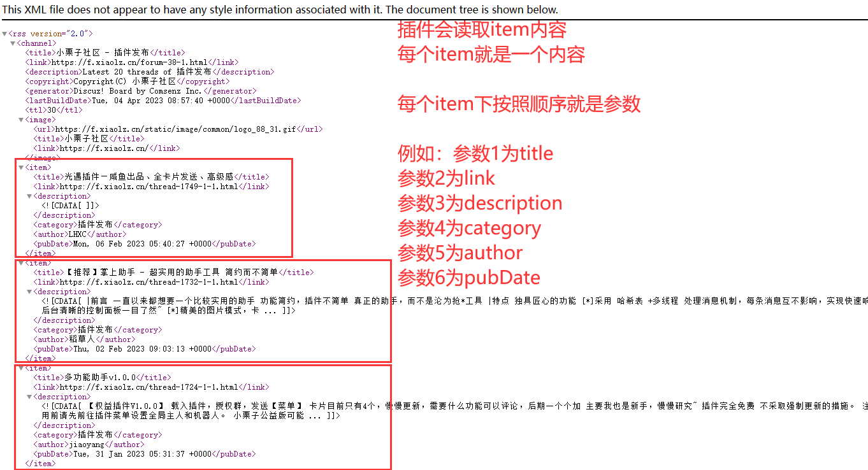Collapse the rss root node
This screenshot has width=868, height=470.
4,34
